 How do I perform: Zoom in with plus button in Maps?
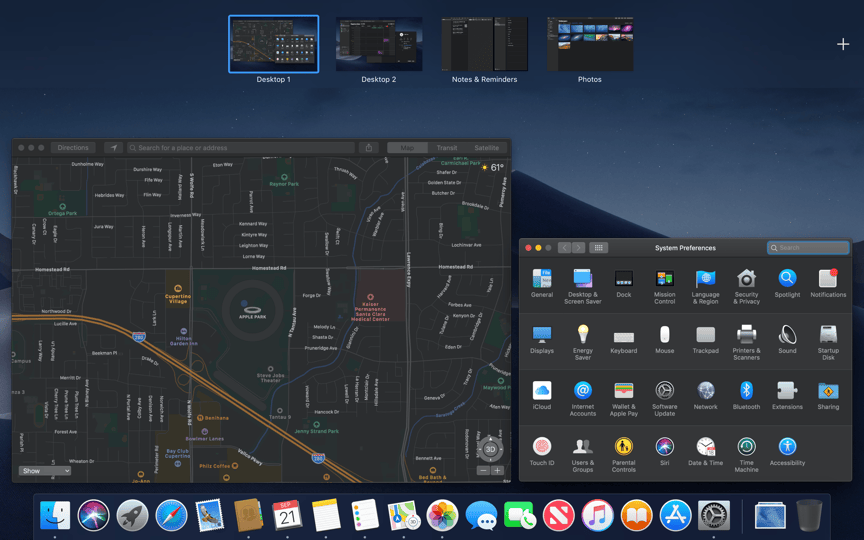[x=497, y=471]
